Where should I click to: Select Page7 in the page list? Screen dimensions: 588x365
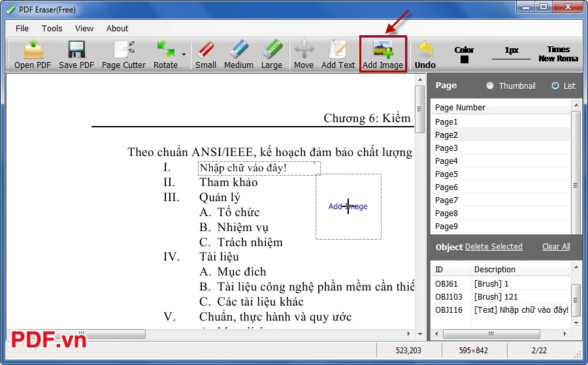[x=501, y=200]
